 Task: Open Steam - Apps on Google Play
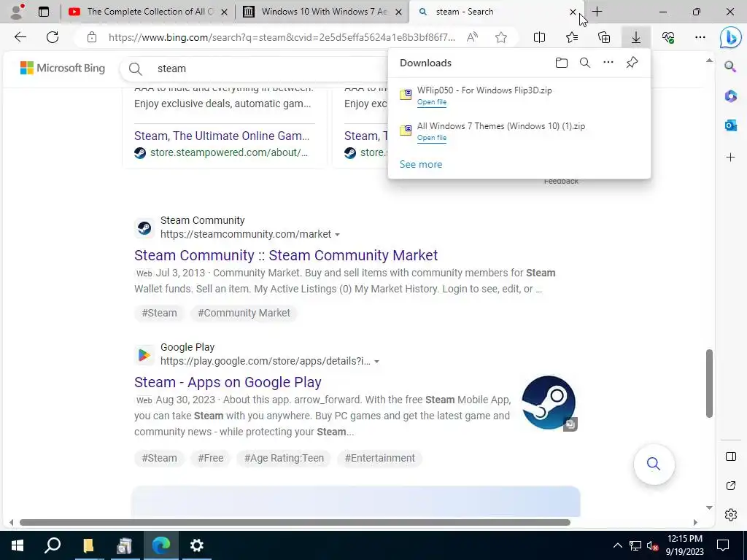[x=228, y=382]
